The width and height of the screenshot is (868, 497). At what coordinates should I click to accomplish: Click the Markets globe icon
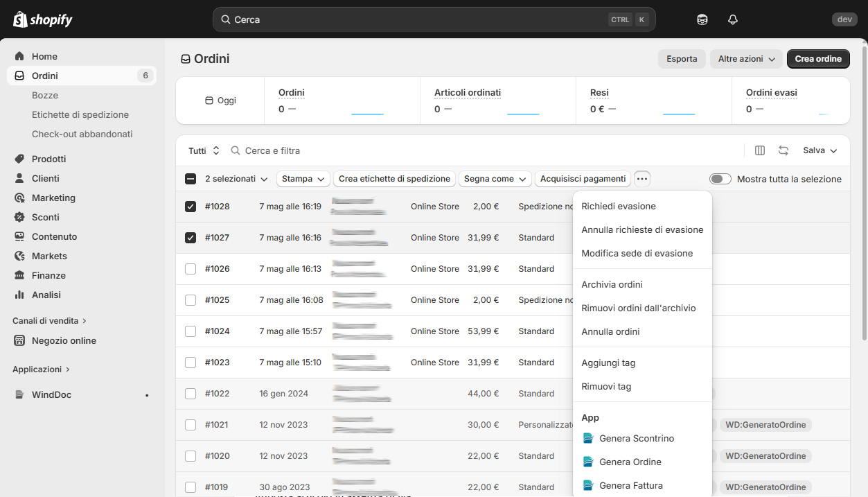click(x=19, y=256)
